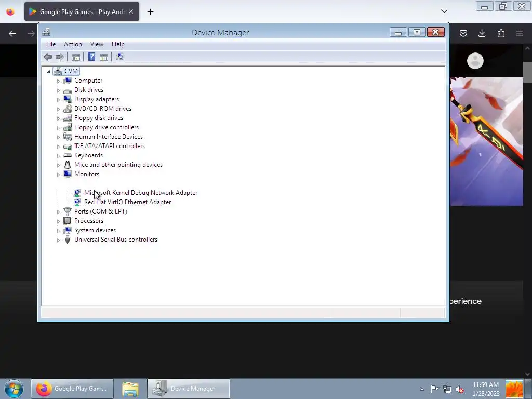The width and height of the screenshot is (532, 399).
Task: Expand the System devices node
Action: pos(58,231)
